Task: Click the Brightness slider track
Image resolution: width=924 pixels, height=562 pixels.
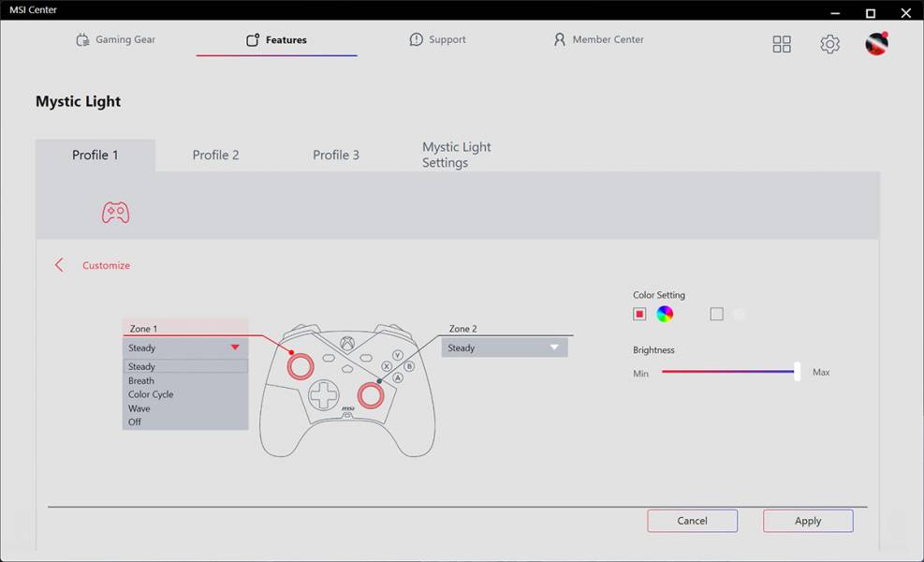Action: (727, 372)
